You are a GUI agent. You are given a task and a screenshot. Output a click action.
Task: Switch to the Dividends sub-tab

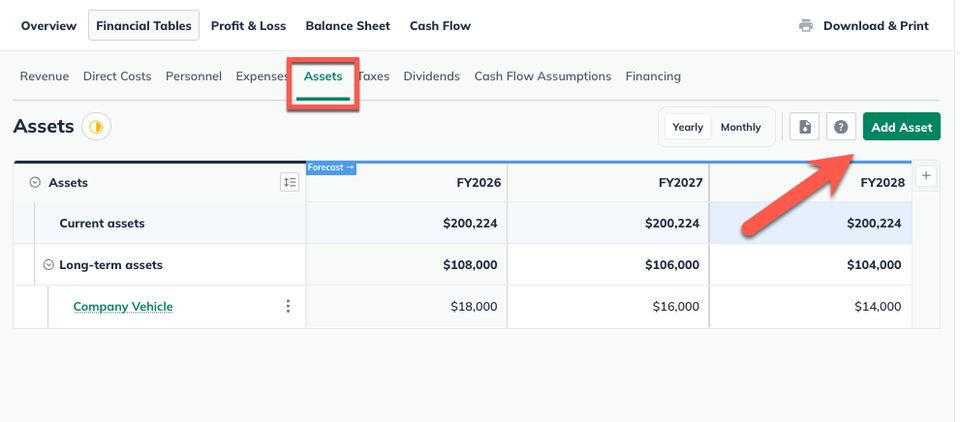pyautogui.click(x=432, y=77)
